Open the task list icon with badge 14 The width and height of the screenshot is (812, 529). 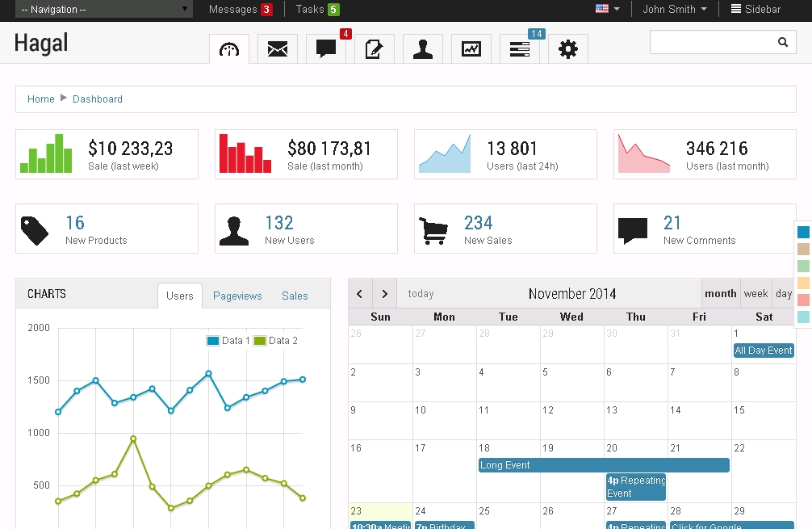pos(520,49)
